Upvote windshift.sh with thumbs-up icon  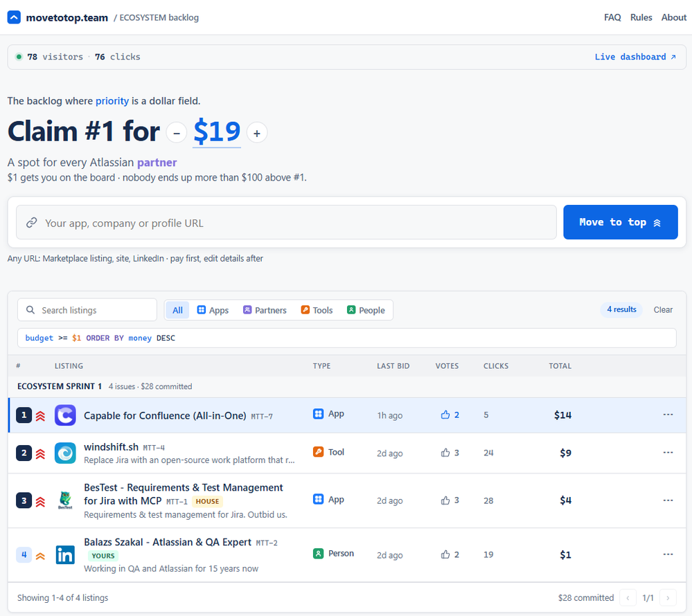click(x=445, y=453)
